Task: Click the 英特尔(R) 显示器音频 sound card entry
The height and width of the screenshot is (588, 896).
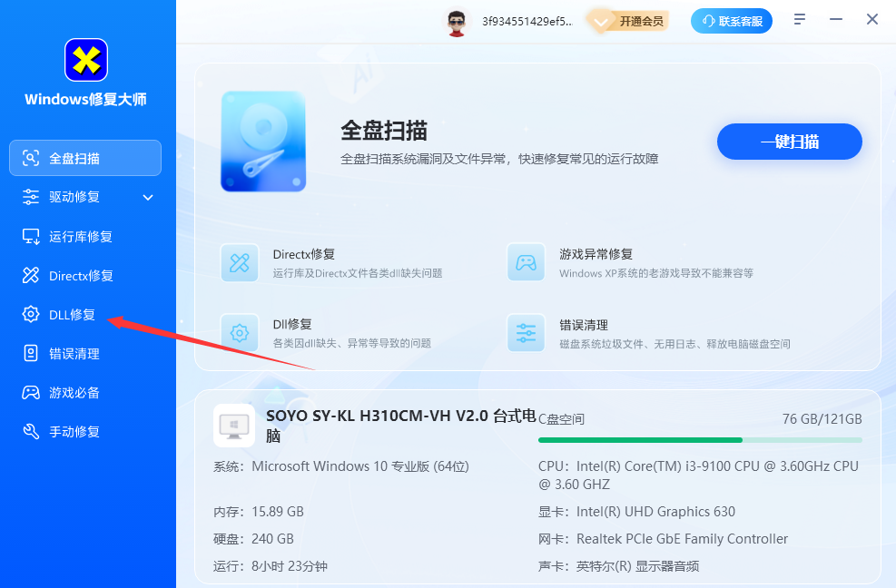Action: click(619, 566)
